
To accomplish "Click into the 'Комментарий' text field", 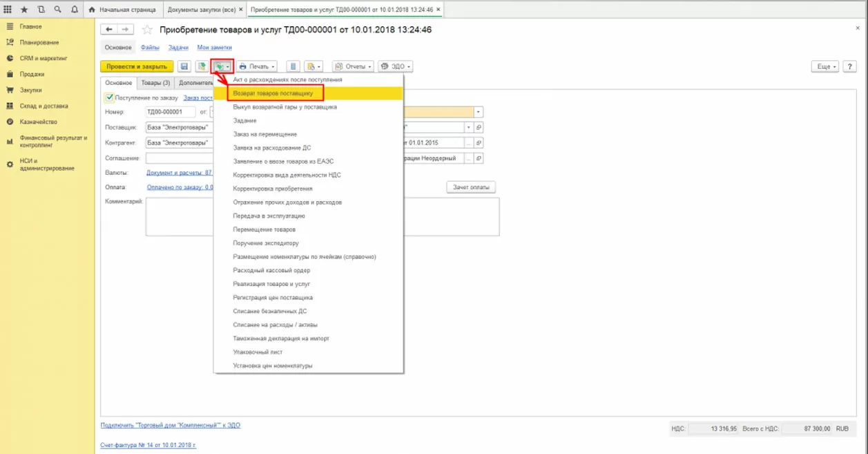I will [x=322, y=216].
